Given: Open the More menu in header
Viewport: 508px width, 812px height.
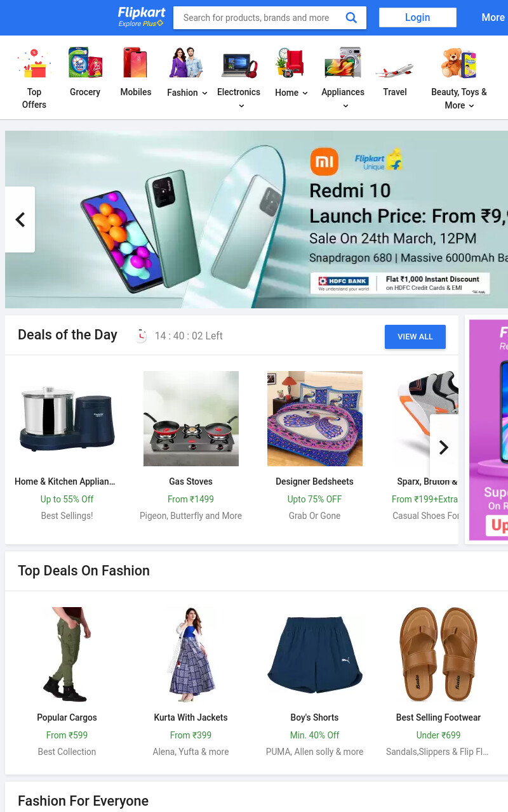Looking at the screenshot, I should (x=493, y=18).
